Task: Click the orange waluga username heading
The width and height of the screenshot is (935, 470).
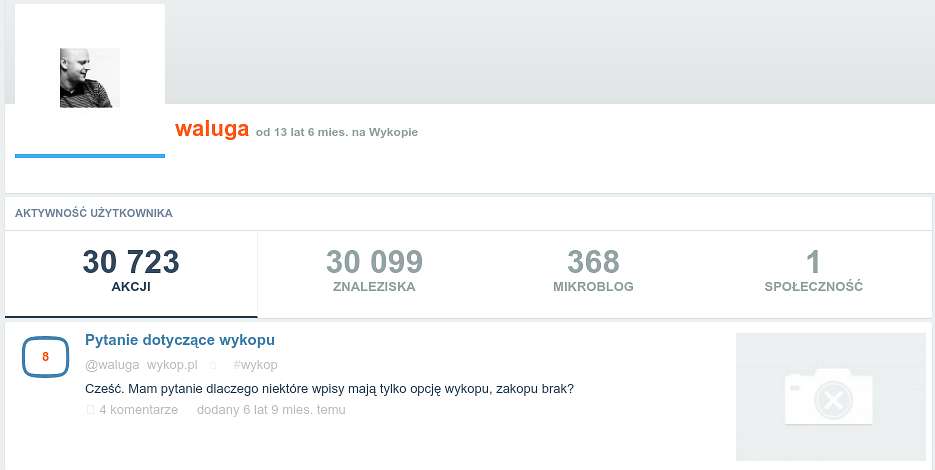Action: (212, 129)
